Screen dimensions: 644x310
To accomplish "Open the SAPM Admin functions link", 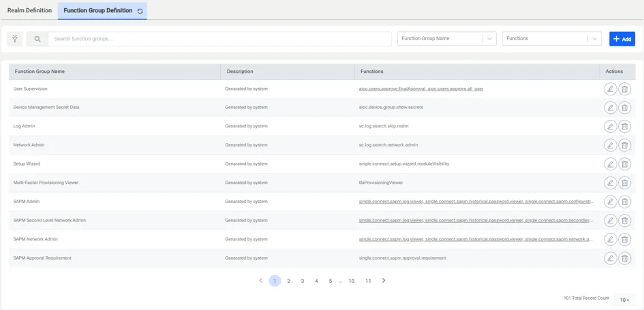I will tap(476, 202).
